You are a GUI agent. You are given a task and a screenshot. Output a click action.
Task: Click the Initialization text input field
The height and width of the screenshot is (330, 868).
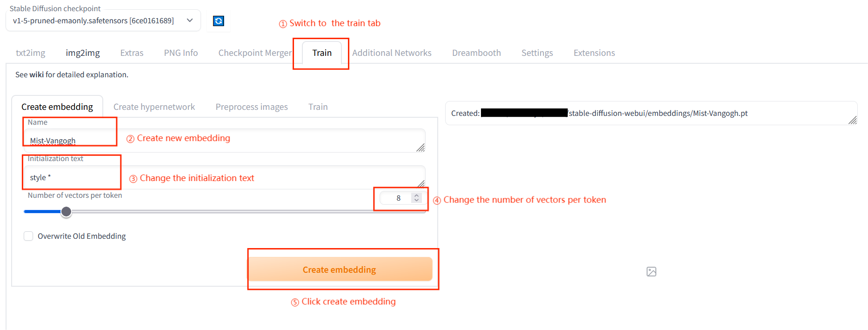(x=225, y=177)
